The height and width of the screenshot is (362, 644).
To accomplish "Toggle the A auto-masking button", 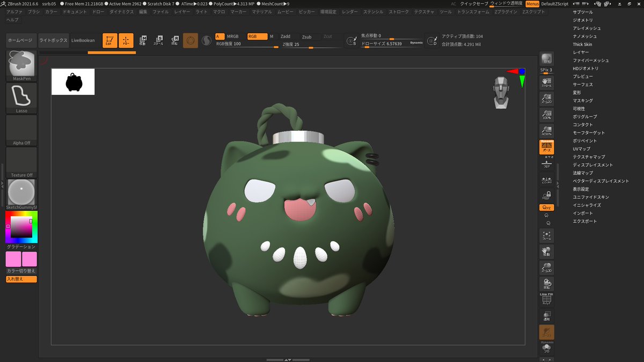I will [220, 36].
